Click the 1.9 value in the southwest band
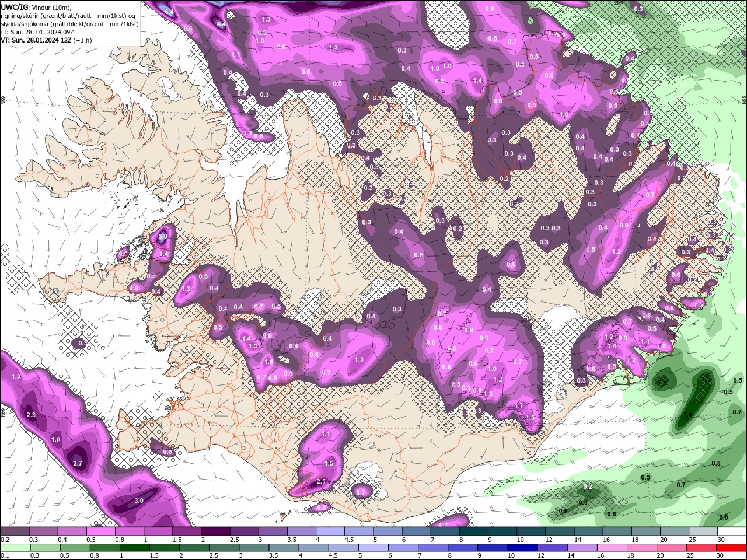This screenshot has width=747, height=560. (x=55, y=439)
